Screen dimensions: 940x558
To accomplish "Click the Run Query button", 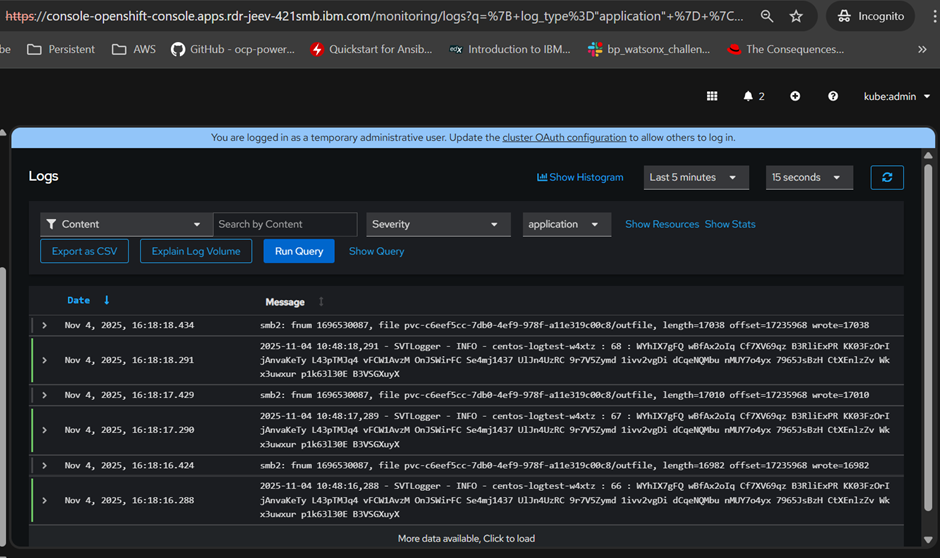I will [299, 251].
